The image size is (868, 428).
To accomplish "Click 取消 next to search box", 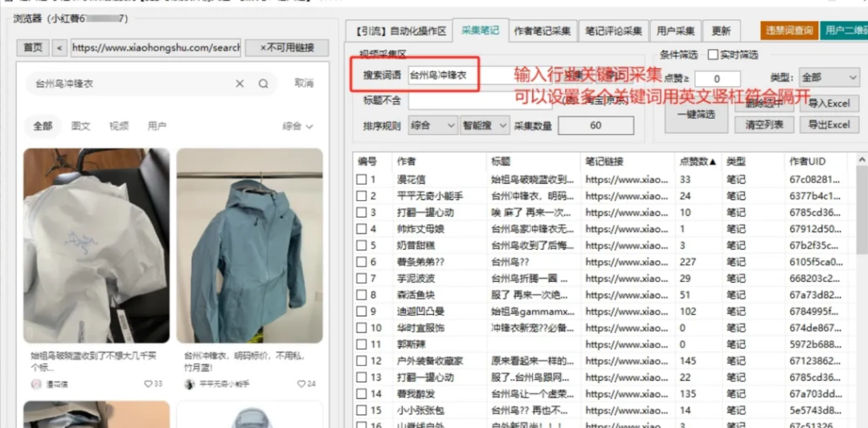I will pyautogui.click(x=304, y=84).
